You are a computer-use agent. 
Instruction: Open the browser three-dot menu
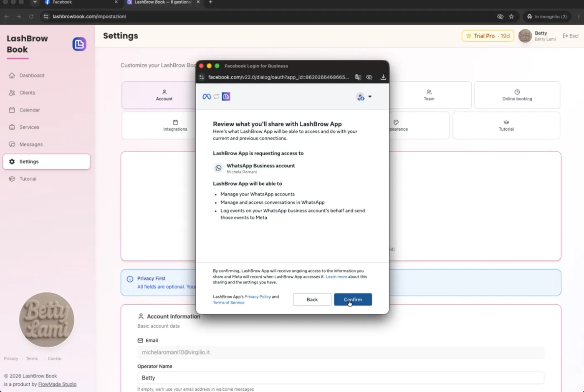(579, 17)
